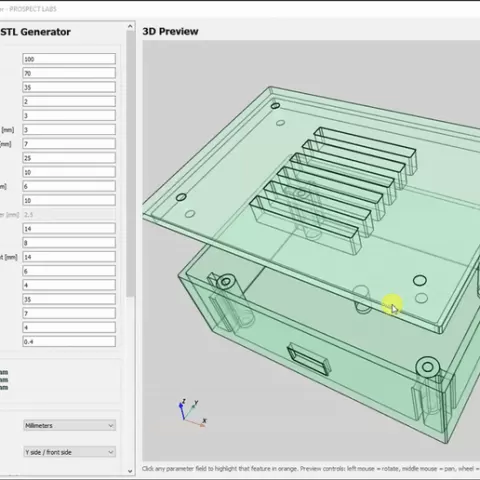
Task: Click the greyed-out field showing 2.5
Action: (x=69, y=214)
